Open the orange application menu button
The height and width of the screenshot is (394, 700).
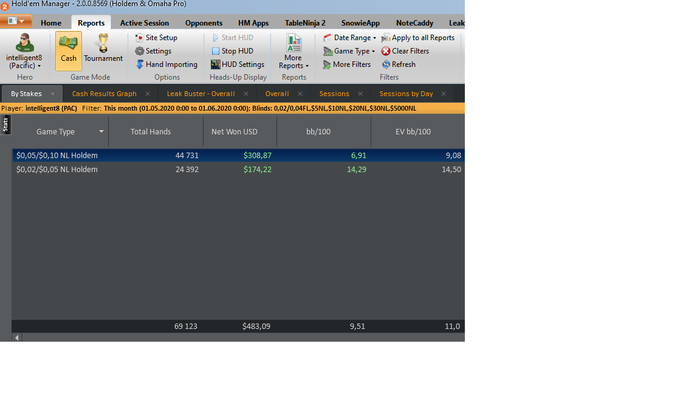[16, 21]
